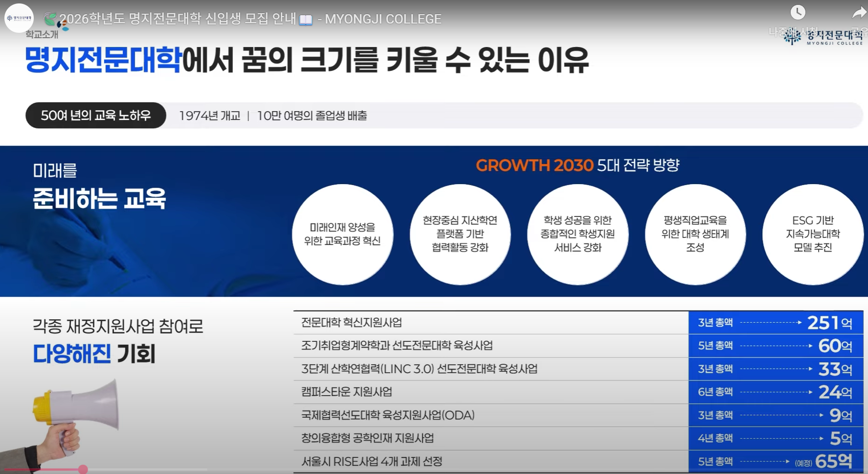Click the '60억' amount

coord(835,346)
